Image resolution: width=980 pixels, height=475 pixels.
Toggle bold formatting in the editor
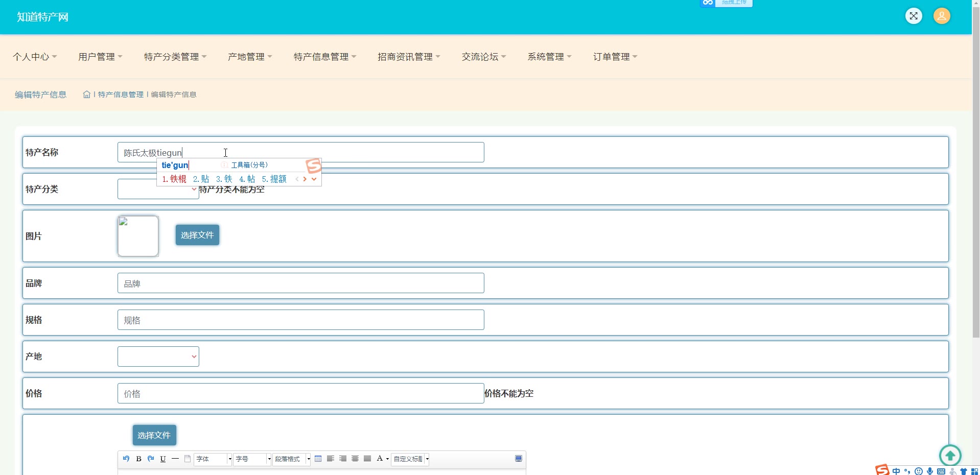coord(138,459)
